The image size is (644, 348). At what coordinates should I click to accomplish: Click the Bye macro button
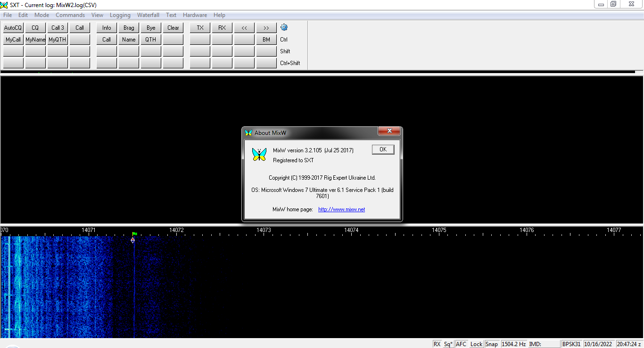[x=151, y=28]
